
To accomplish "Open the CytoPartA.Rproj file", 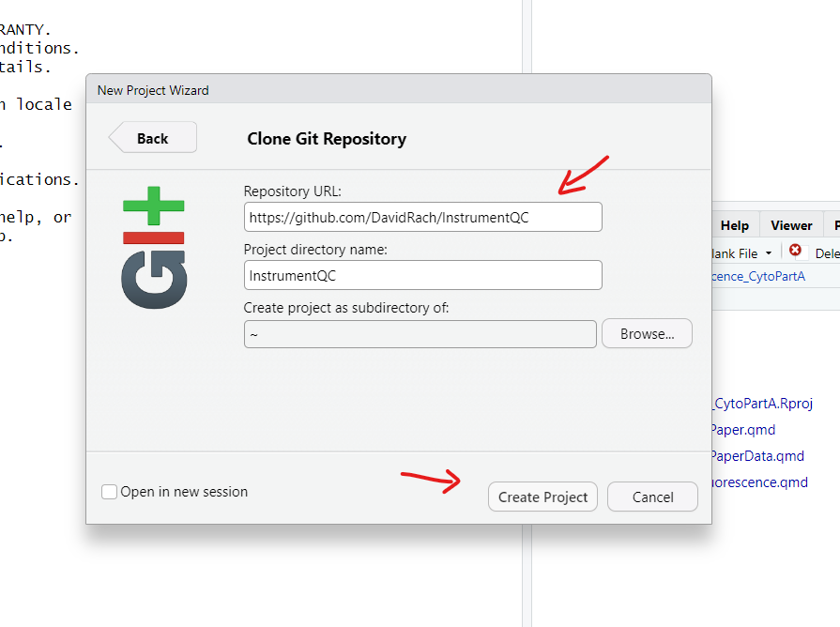I will 762,404.
